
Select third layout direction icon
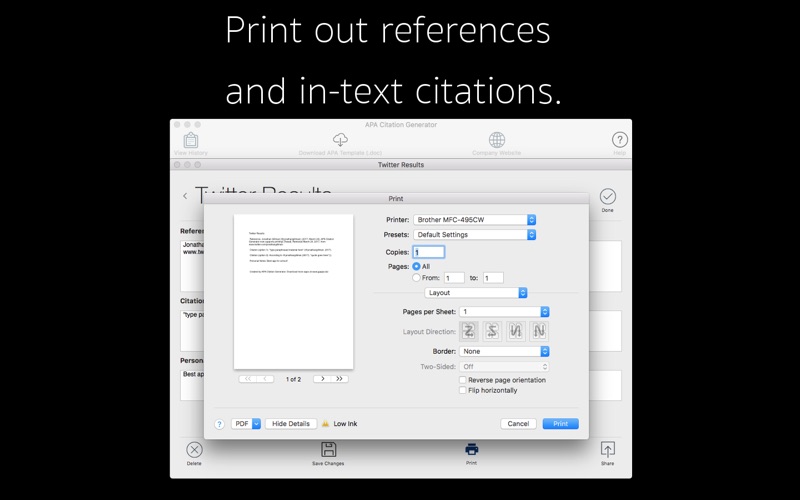click(515, 332)
